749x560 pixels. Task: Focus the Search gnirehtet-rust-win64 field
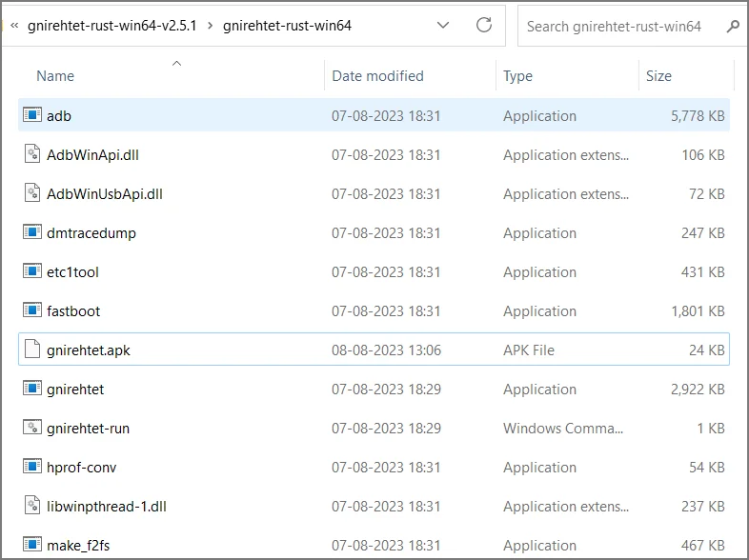tap(622, 27)
